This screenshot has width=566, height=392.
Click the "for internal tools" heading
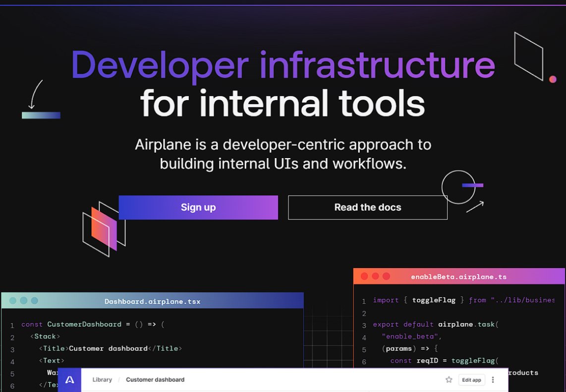click(283, 104)
